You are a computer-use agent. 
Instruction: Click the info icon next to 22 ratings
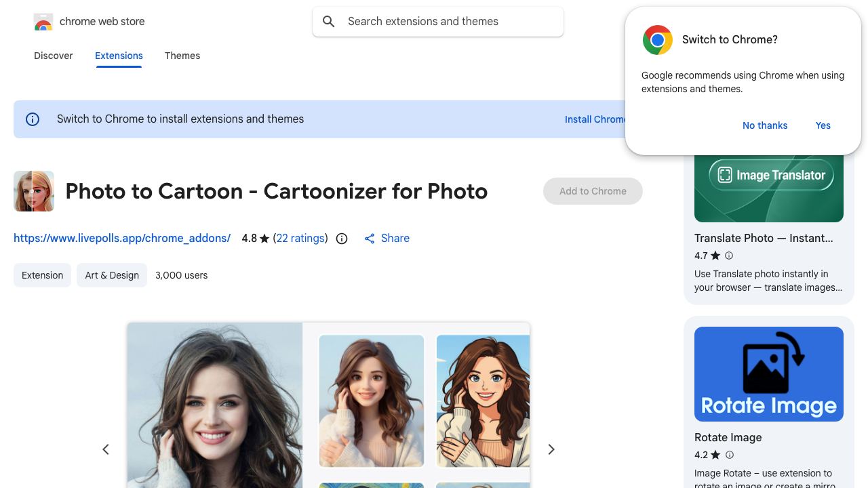[x=342, y=239]
